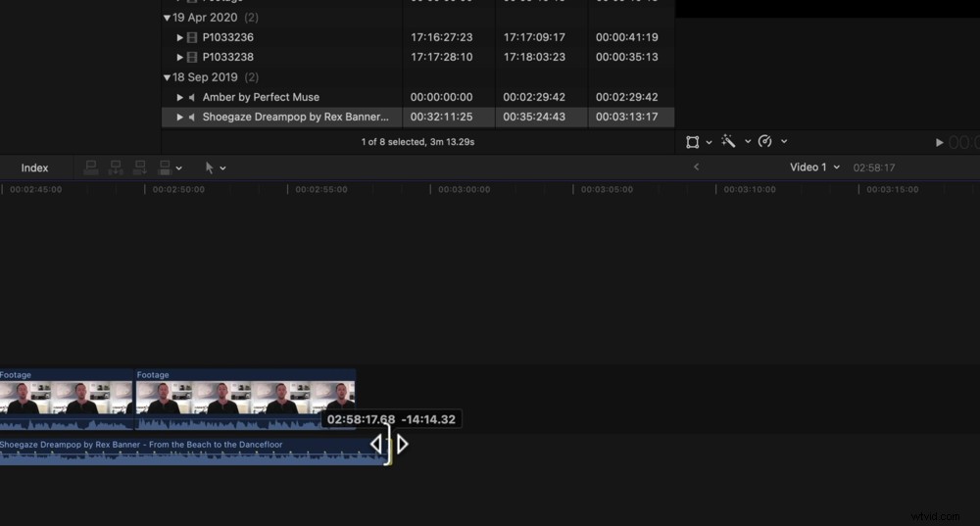Click ruler mark 00:03:15:00
The width and height of the screenshot is (980, 526).
tap(893, 189)
